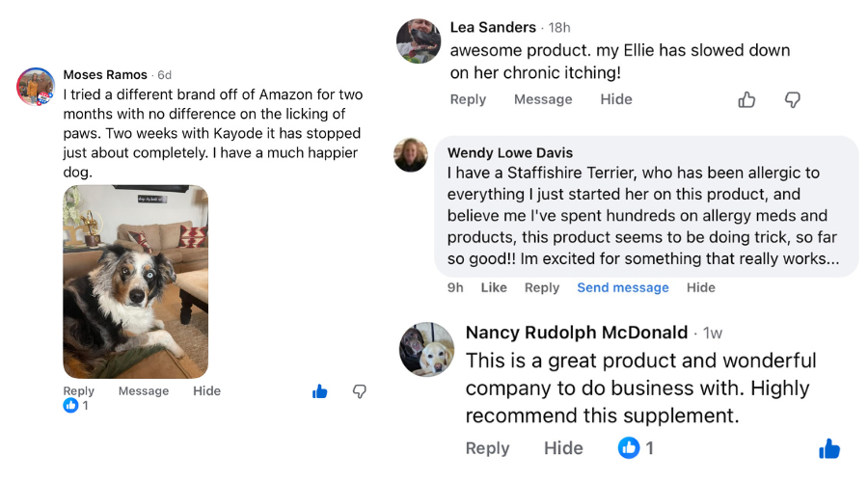
Task: Open like reaction count under Moses's comment
Action: click(75, 406)
